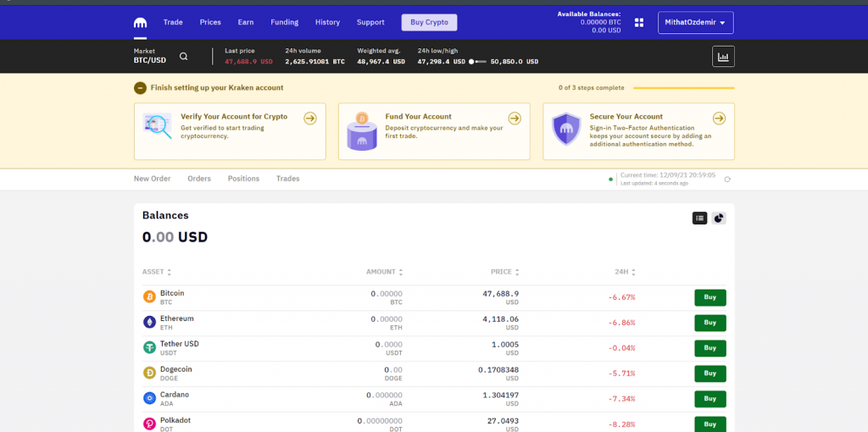868x432 pixels.
Task: Open the MithatOzdemir account dropdown
Action: (x=696, y=23)
